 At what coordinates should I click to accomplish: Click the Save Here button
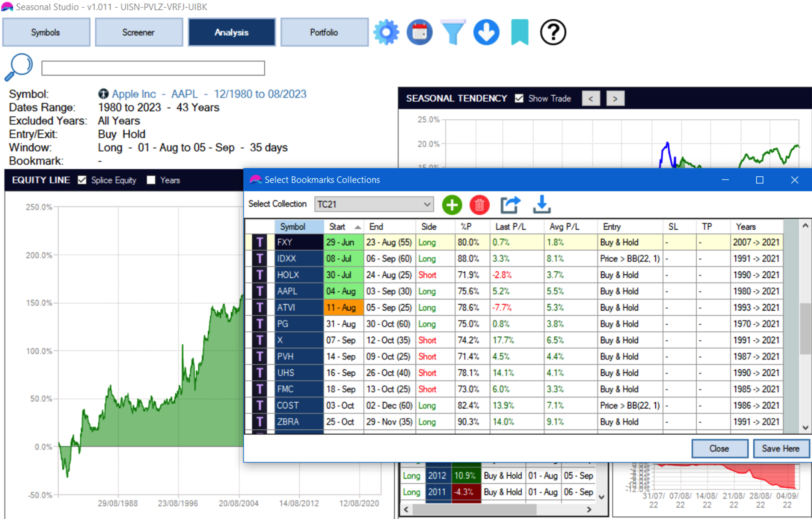(781, 448)
